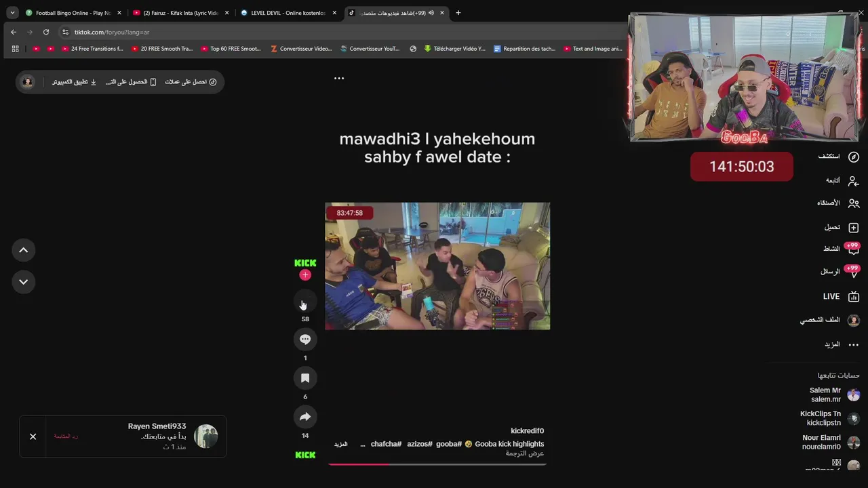Image resolution: width=868 pixels, height=488 pixels.
Task: Share the video with the arrow icon
Action: (x=304, y=417)
